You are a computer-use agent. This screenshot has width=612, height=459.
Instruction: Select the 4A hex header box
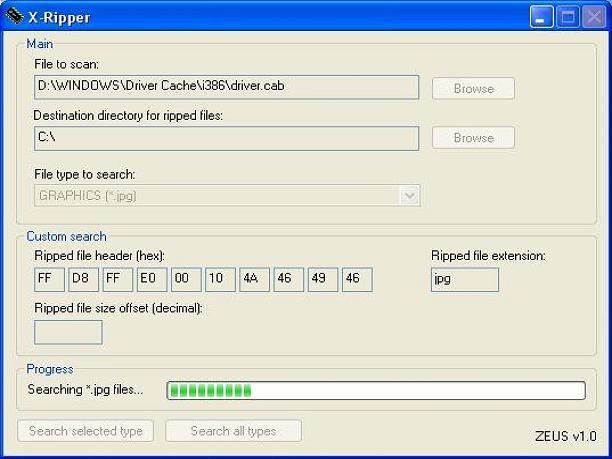click(x=254, y=279)
